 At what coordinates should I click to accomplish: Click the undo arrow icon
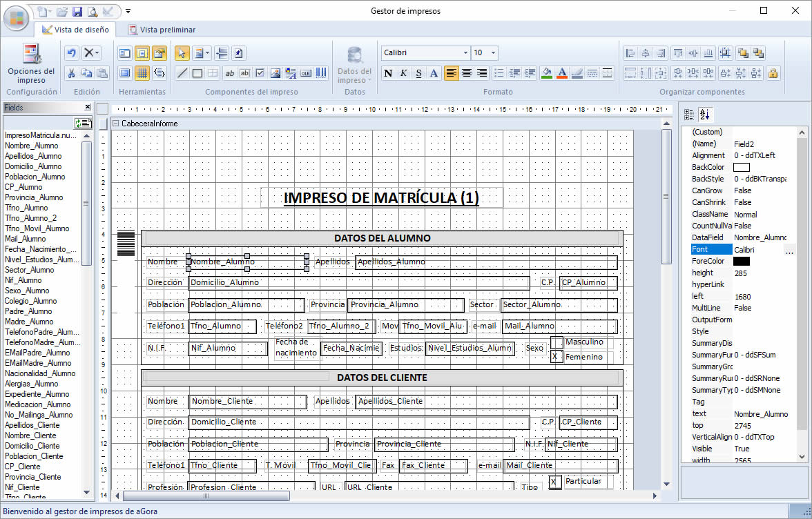coord(72,52)
